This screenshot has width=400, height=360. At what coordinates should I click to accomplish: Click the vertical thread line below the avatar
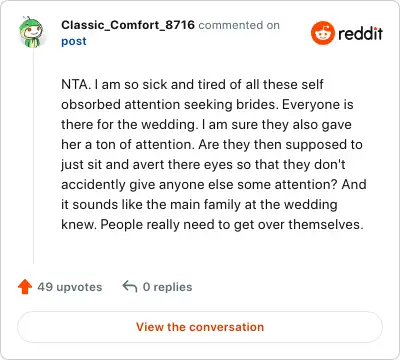pyautogui.click(x=33, y=156)
